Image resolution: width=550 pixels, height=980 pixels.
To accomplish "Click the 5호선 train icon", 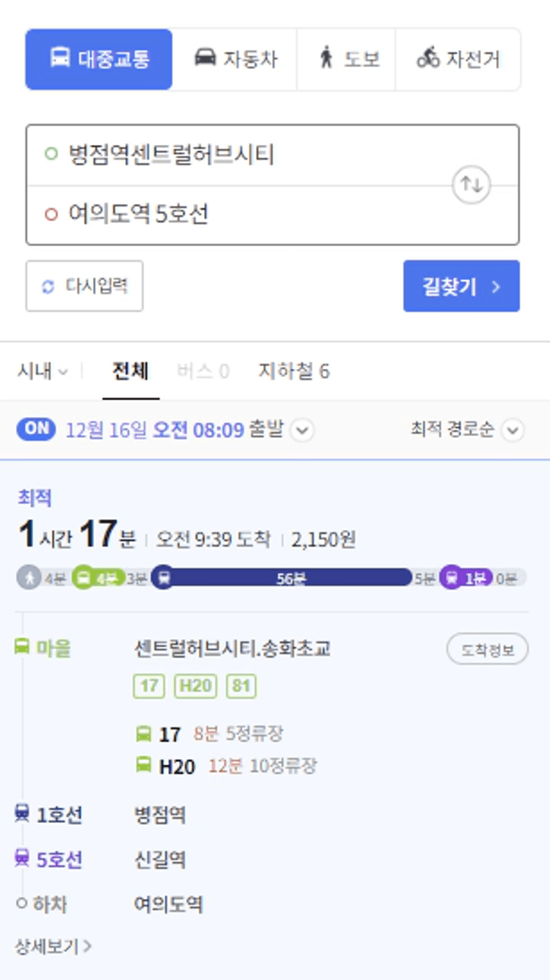I will (x=22, y=859).
